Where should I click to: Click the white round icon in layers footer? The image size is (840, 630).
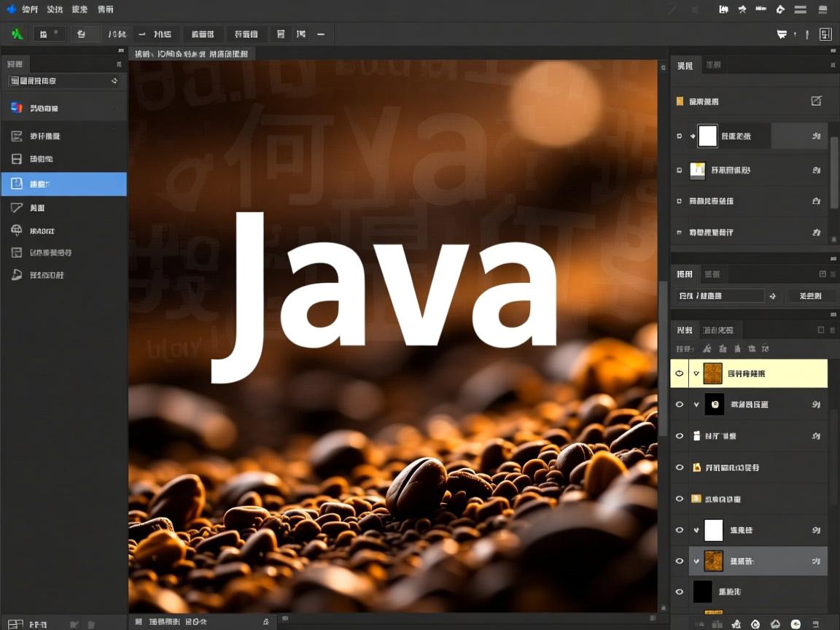point(796,624)
